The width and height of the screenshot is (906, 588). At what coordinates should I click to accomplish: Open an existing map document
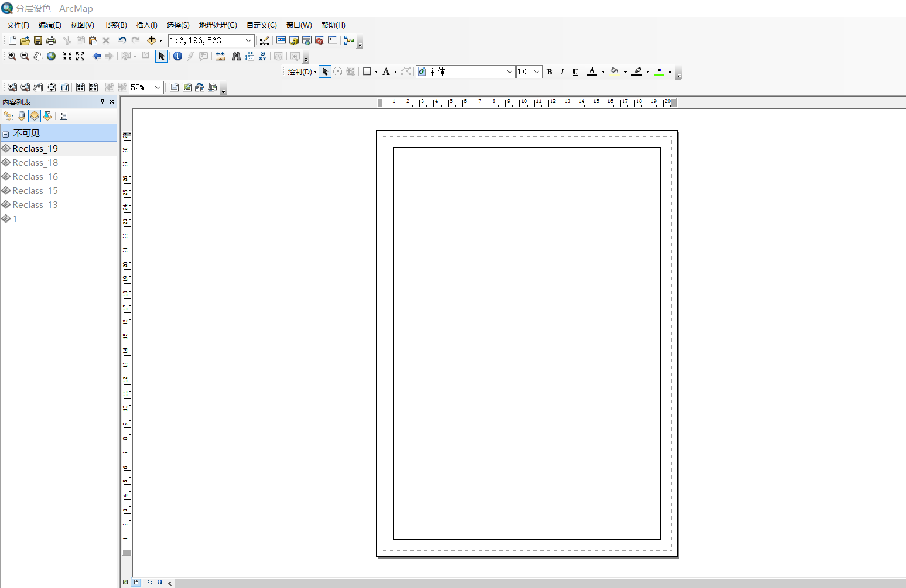coord(25,40)
